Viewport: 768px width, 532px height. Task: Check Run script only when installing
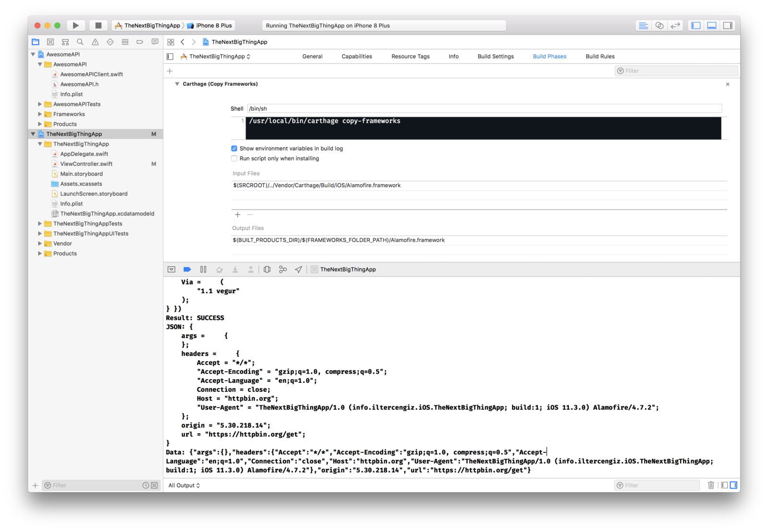(234, 158)
